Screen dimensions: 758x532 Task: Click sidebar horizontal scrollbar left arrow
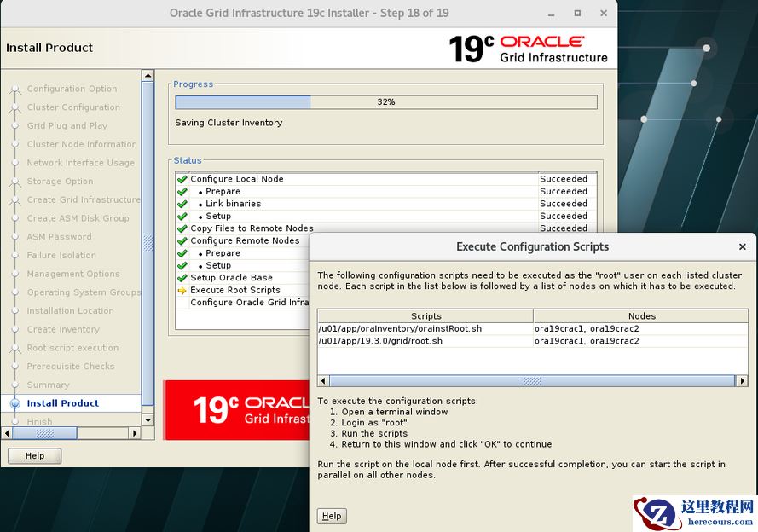pos(7,433)
